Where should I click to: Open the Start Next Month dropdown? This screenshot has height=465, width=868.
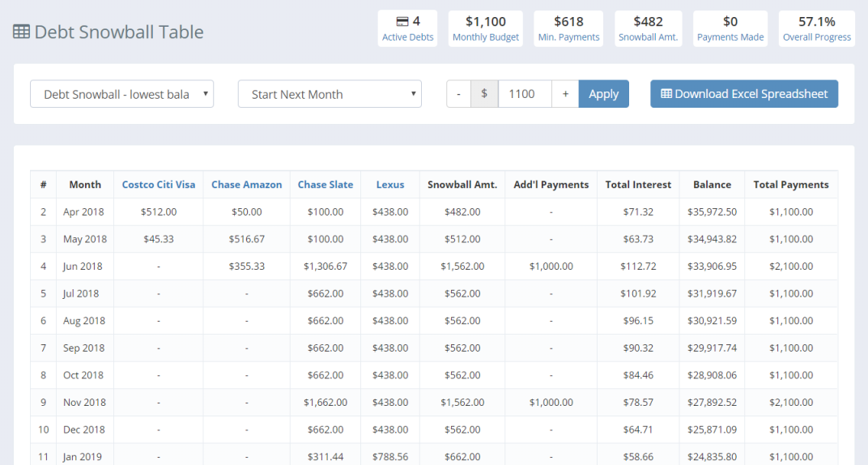pos(330,94)
